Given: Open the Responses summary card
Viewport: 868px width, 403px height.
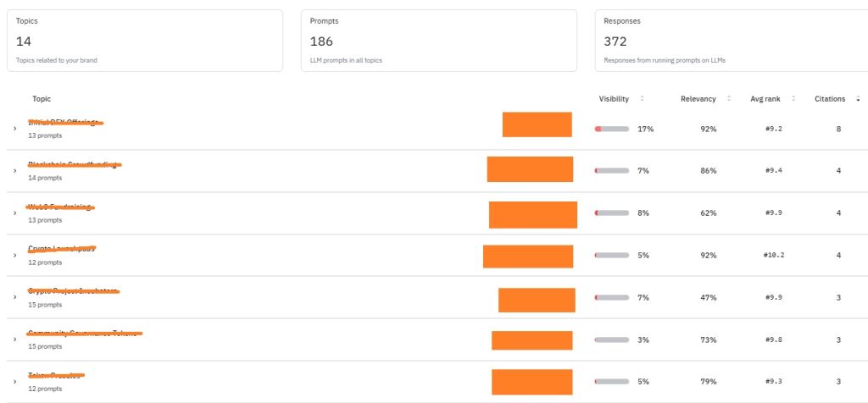Looking at the screenshot, I should 731,41.
